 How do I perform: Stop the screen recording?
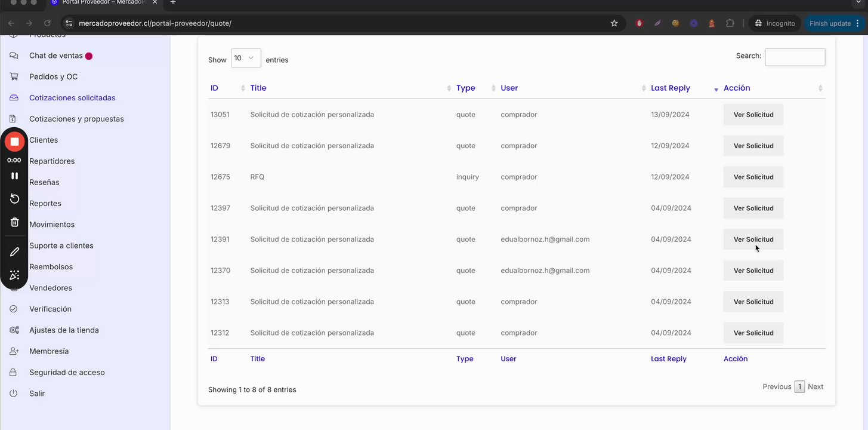[x=14, y=142]
